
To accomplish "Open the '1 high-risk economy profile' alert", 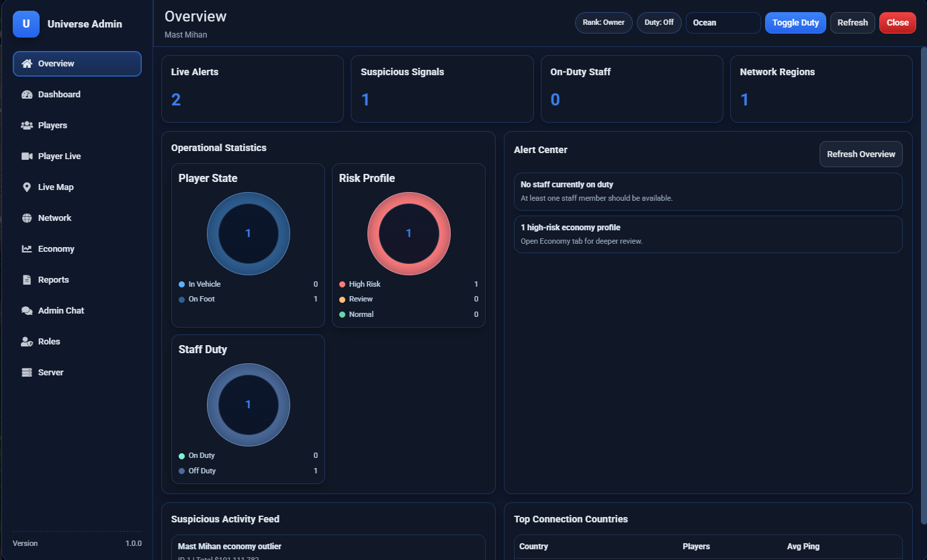I will pyautogui.click(x=708, y=234).
